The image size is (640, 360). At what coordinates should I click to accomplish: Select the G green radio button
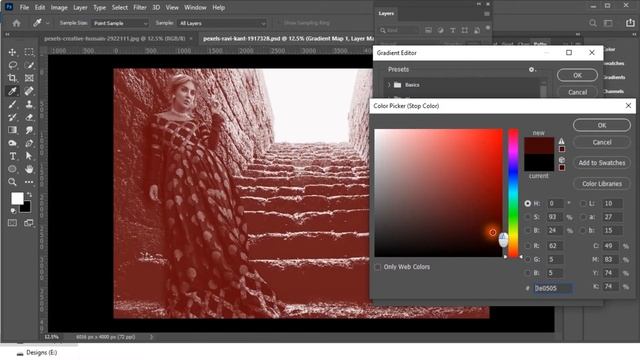[x=528, y=259]
